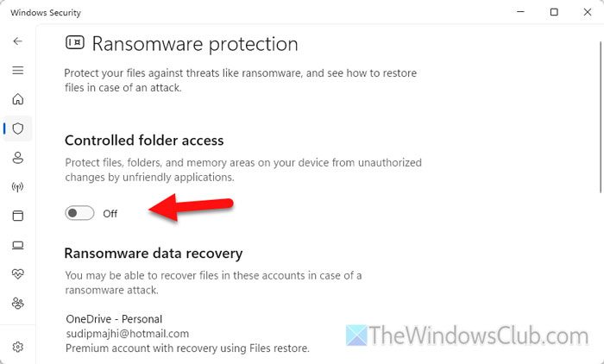This screenshot has width=604, height=364.
Task: Open App & browser control icon
Action: click(x=17, y=216)
